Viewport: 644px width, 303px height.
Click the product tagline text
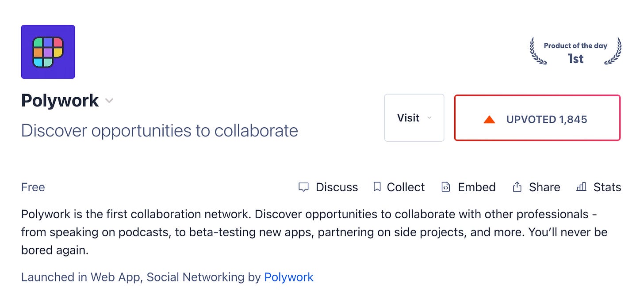point(159,130)
